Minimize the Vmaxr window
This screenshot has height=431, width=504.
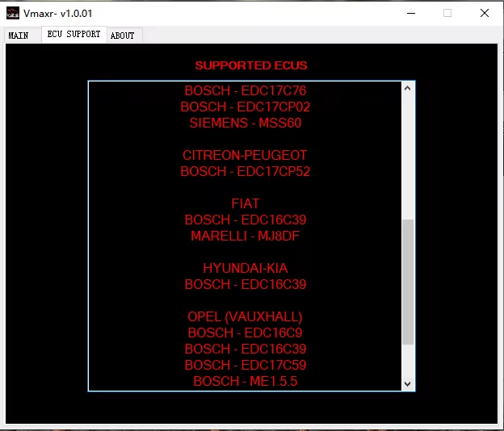(x=412, y=13)
